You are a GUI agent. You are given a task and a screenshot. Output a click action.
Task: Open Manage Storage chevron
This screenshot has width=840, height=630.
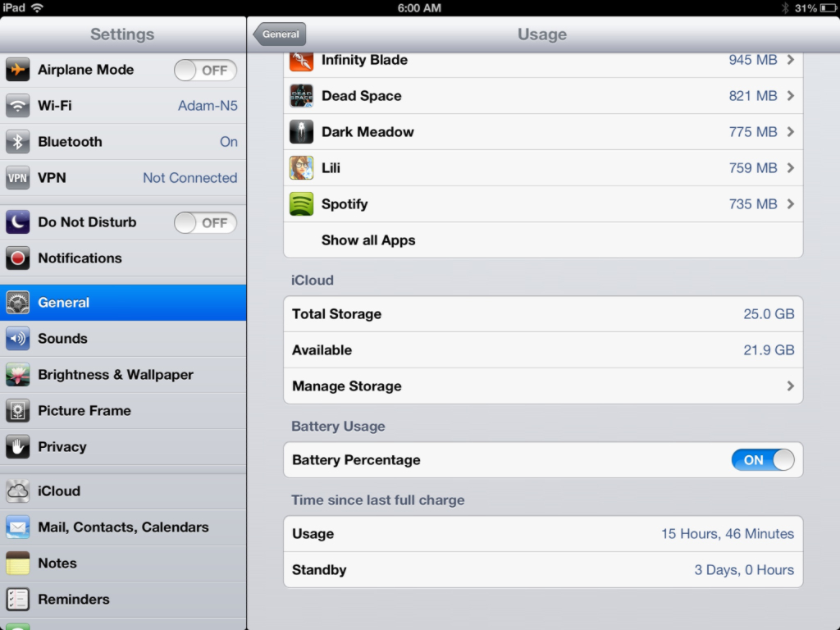click(x=791, y=386)
